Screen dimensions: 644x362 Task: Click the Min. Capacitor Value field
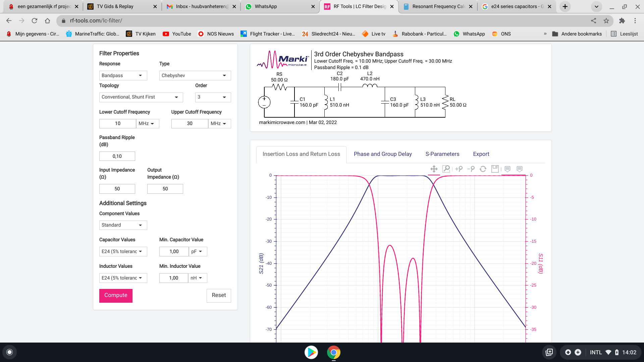point(174,251)
